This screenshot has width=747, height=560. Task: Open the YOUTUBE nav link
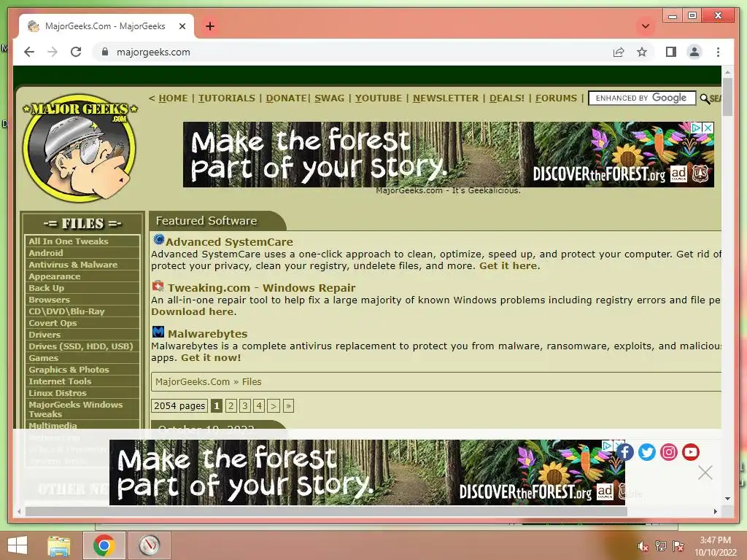[x=379, y=98]
